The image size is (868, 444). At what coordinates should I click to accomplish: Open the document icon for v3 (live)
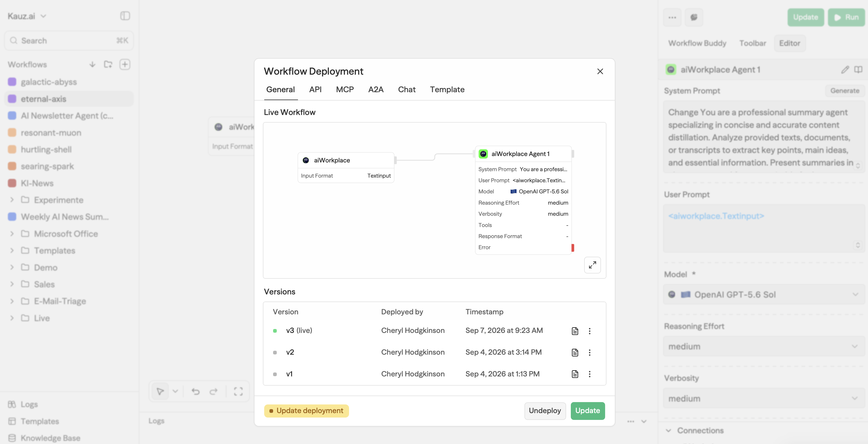575,331
